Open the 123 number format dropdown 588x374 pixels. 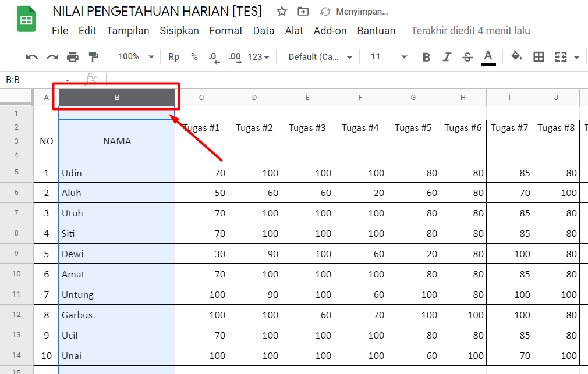(258, 57)
